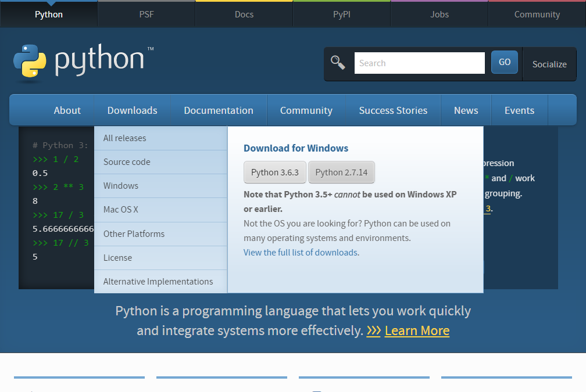Follow the Learn More link
Image resolution: width=586 pixels, height=392 pixels.
[x=417, y=331]
